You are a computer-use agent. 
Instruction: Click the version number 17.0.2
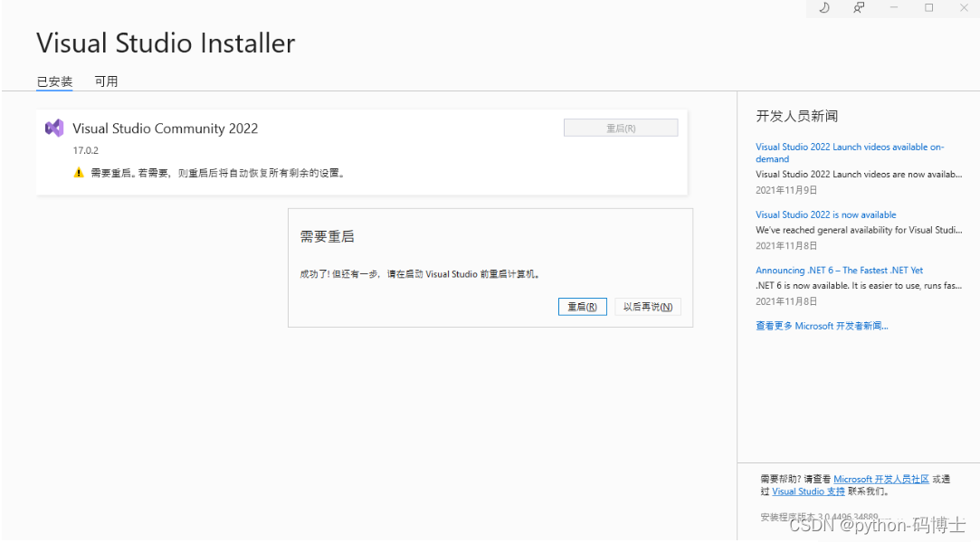click(86, 150)
